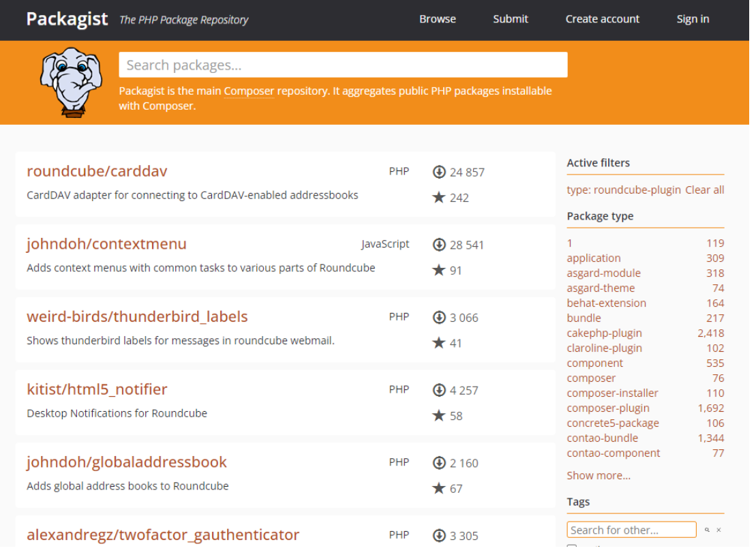756x557 pixels.
Task: Open johndoh/contextmenu package
Action: pos(106,244)
